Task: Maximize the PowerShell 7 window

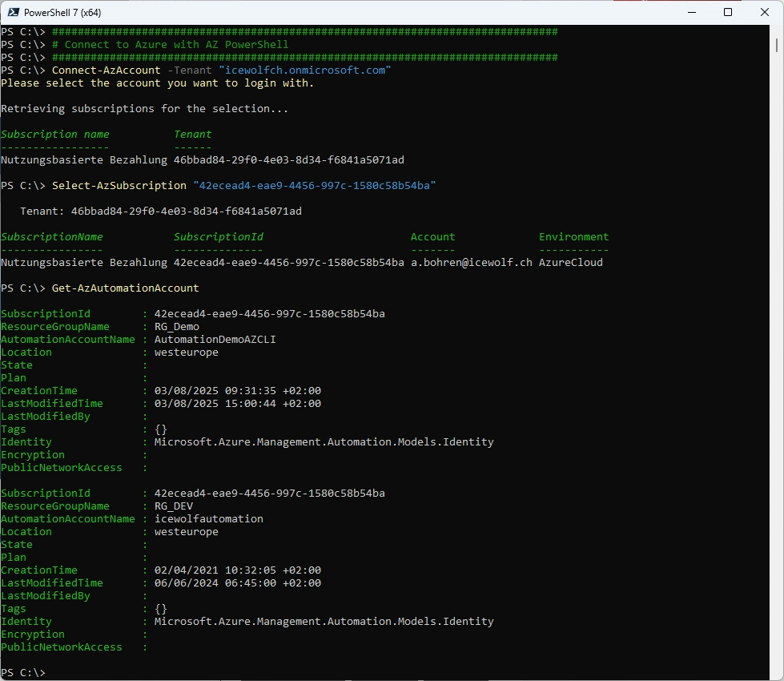Action: 727,12
